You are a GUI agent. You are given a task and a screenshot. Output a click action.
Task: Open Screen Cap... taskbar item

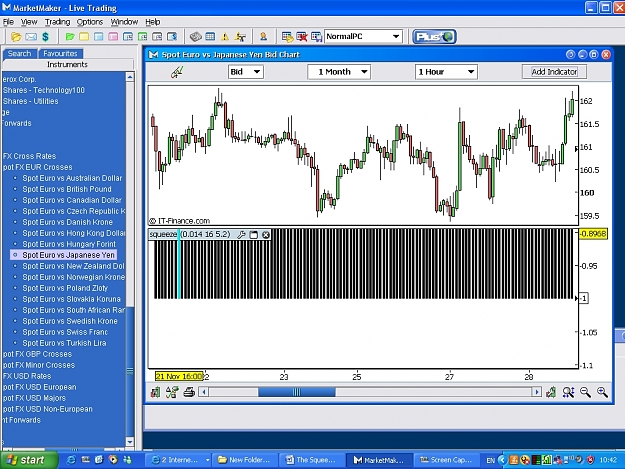click(446, 460)
